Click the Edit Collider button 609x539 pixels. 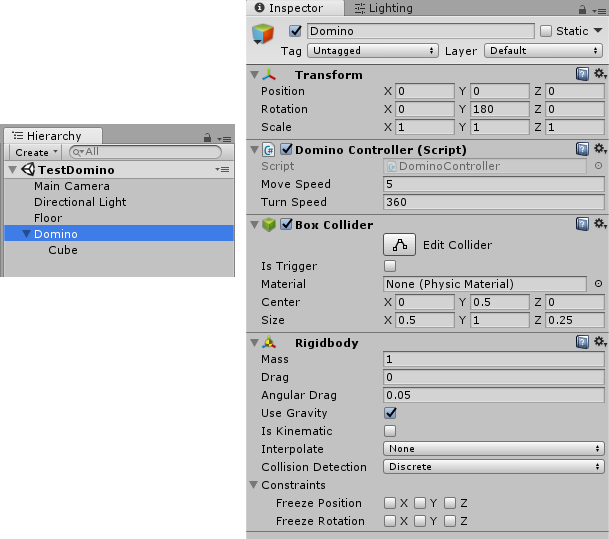point(399,245)
